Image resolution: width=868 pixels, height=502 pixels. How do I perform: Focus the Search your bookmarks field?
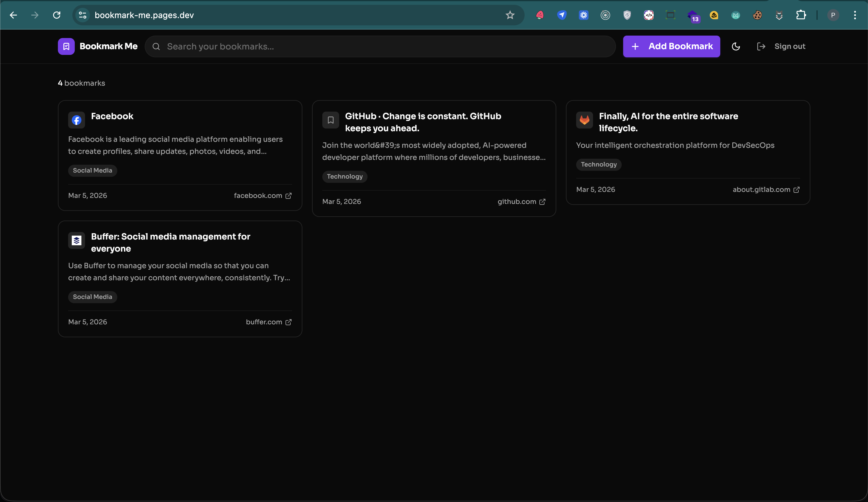tap(379, 46)
